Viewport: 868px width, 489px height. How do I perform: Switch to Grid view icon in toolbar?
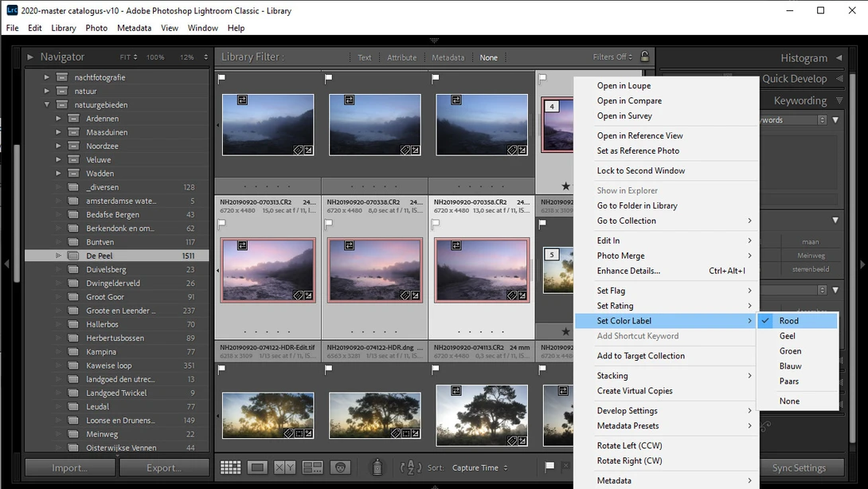click(x=230, y=467)
